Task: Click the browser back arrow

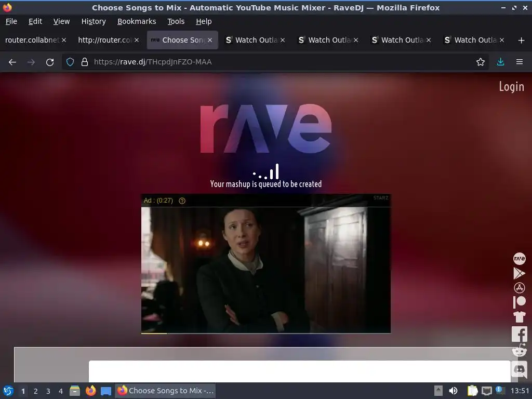Action: [12, 62]
